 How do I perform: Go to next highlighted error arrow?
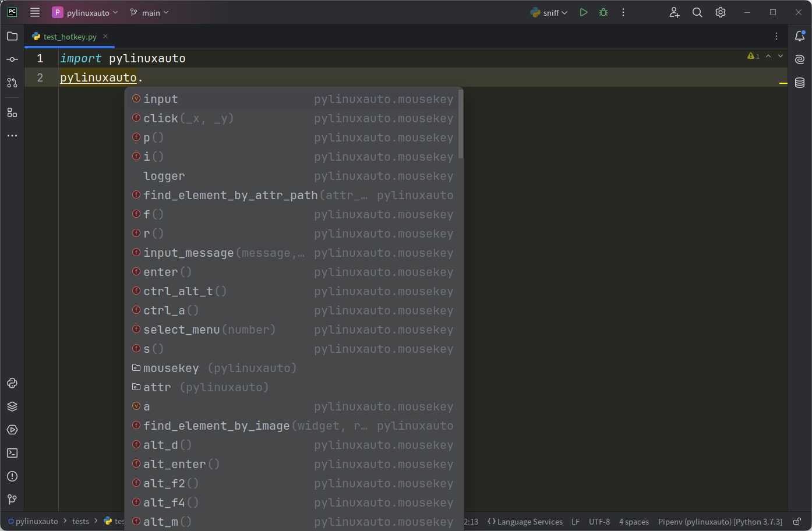[781, 56]
